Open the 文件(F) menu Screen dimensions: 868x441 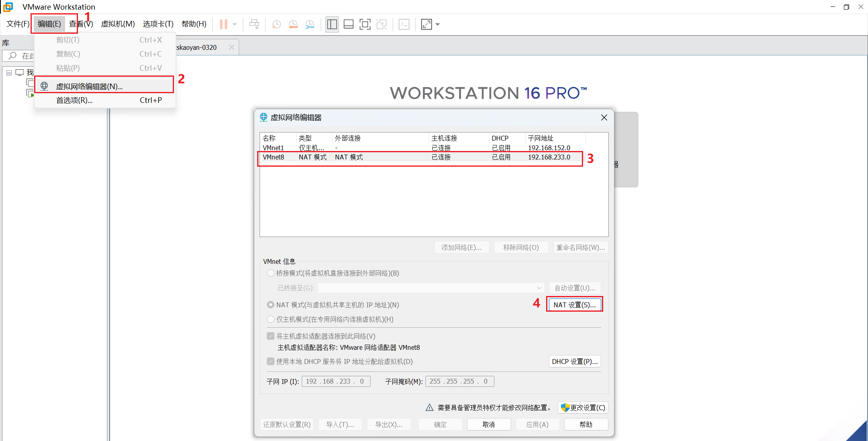click(x=18, y=24)
